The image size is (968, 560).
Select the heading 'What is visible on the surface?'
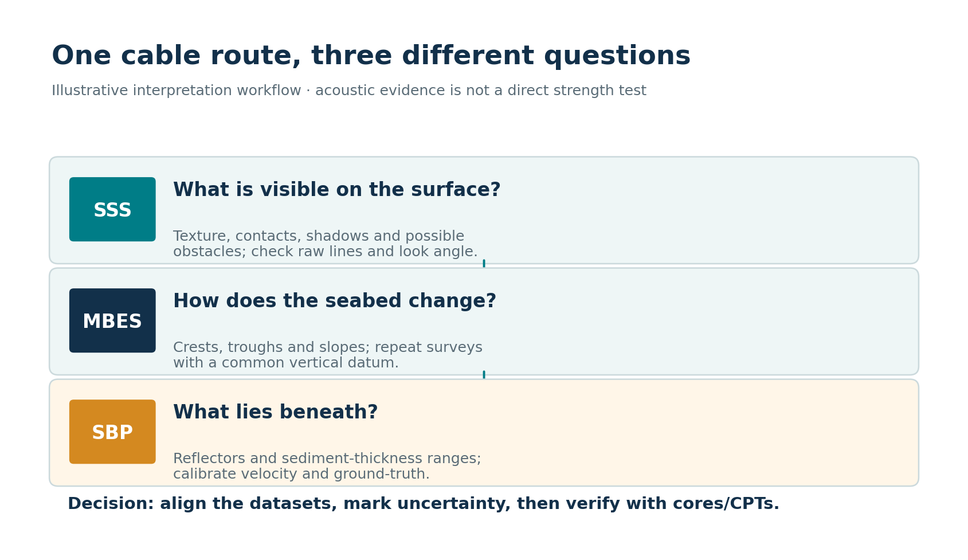coord(337,190)
